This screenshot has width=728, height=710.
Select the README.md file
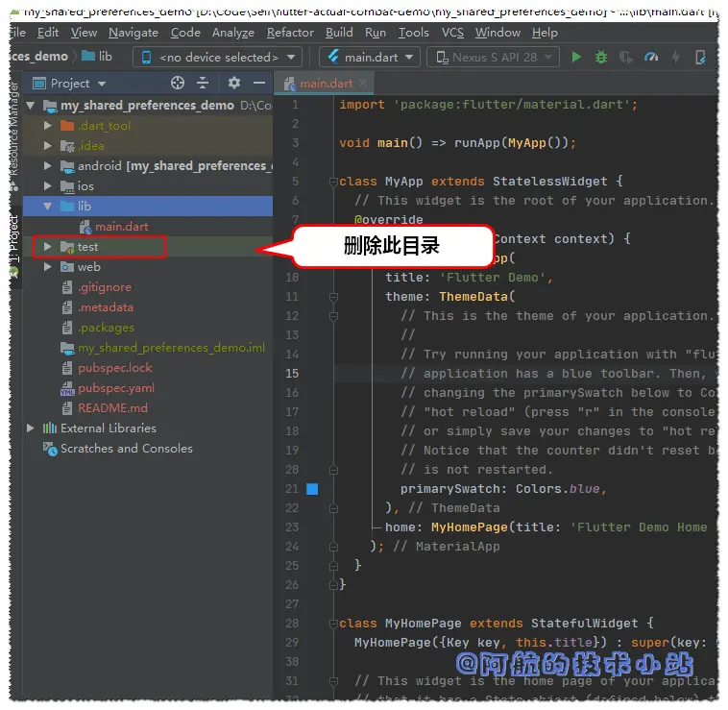point(112,408)
